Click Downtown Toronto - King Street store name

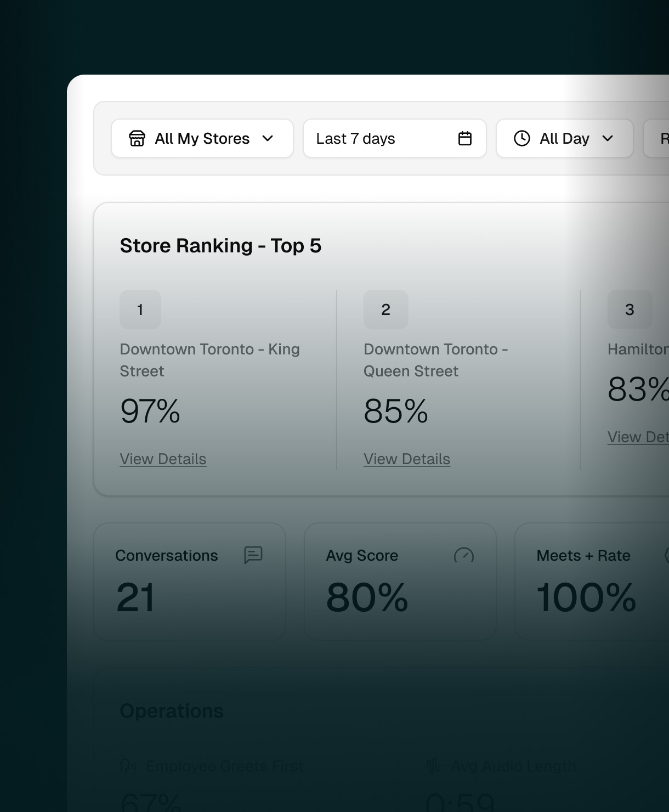(210, 360)
